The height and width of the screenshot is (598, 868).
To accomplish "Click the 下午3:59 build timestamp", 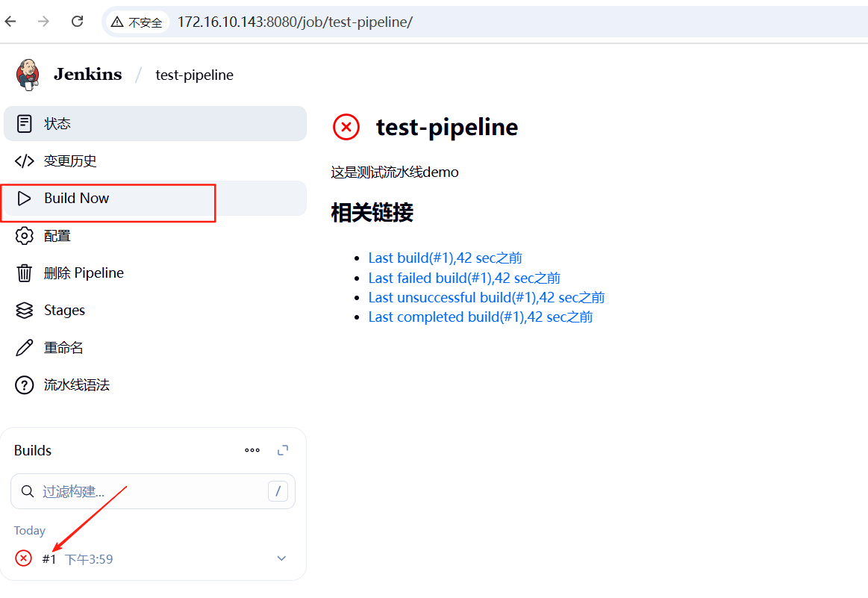I will (89, 559).
